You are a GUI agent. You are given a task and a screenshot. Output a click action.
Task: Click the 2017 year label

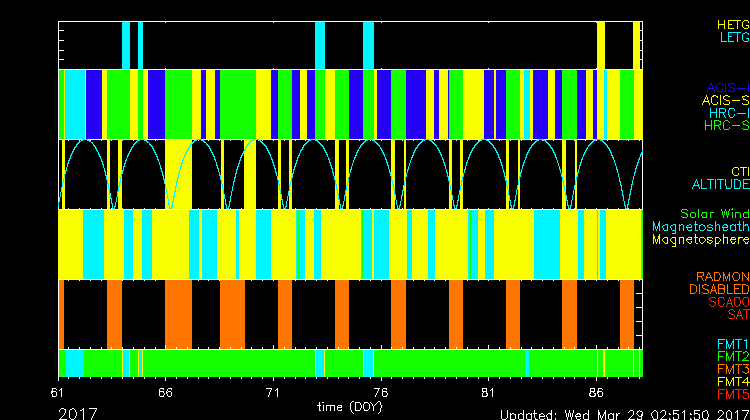[78, 412]
